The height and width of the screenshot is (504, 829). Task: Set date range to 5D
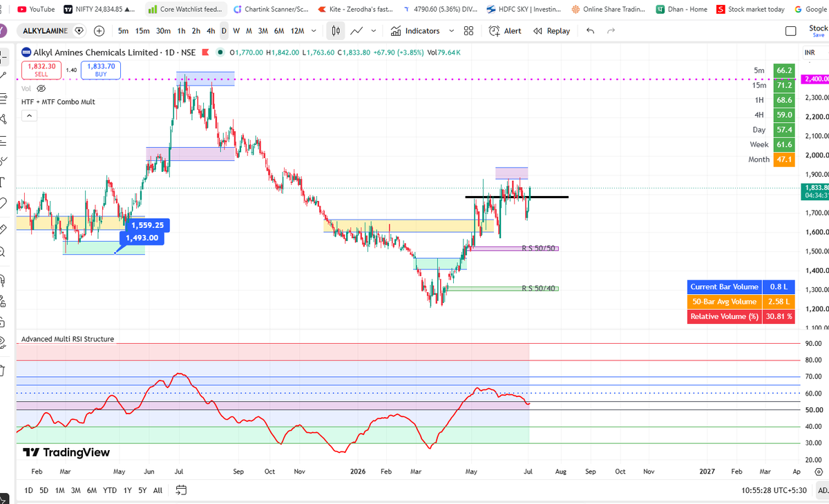(x=44, y=490)
